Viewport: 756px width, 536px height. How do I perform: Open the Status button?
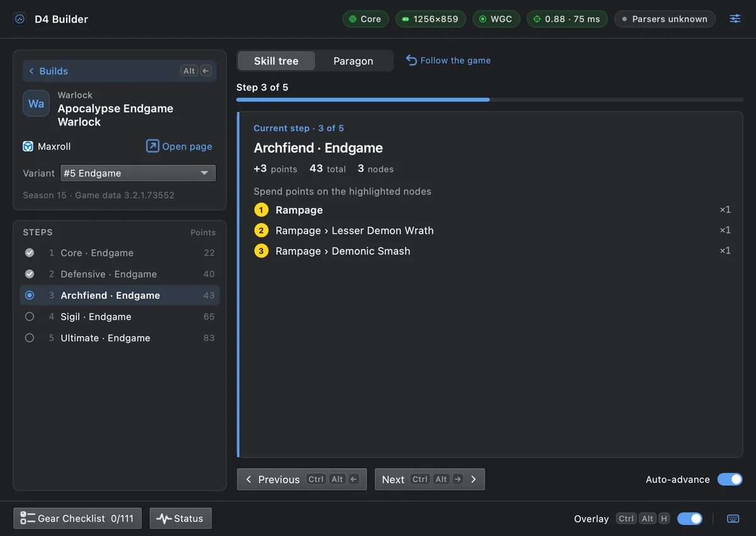pyautogui.click(x=181, y=518)
